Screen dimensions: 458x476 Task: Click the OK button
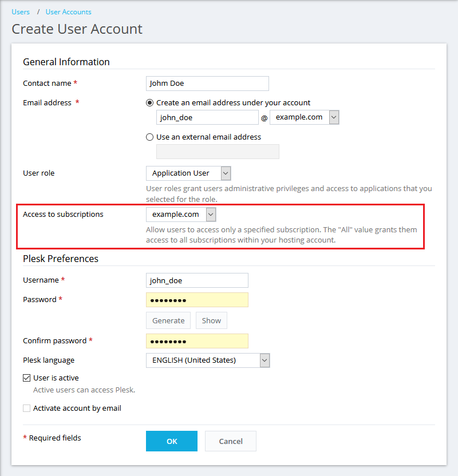[x=172, y=441]
